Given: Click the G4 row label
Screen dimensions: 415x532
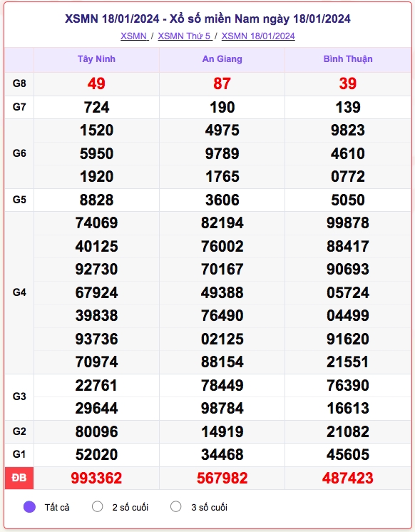Looking at the screenshot, I should tap(19, 292).
